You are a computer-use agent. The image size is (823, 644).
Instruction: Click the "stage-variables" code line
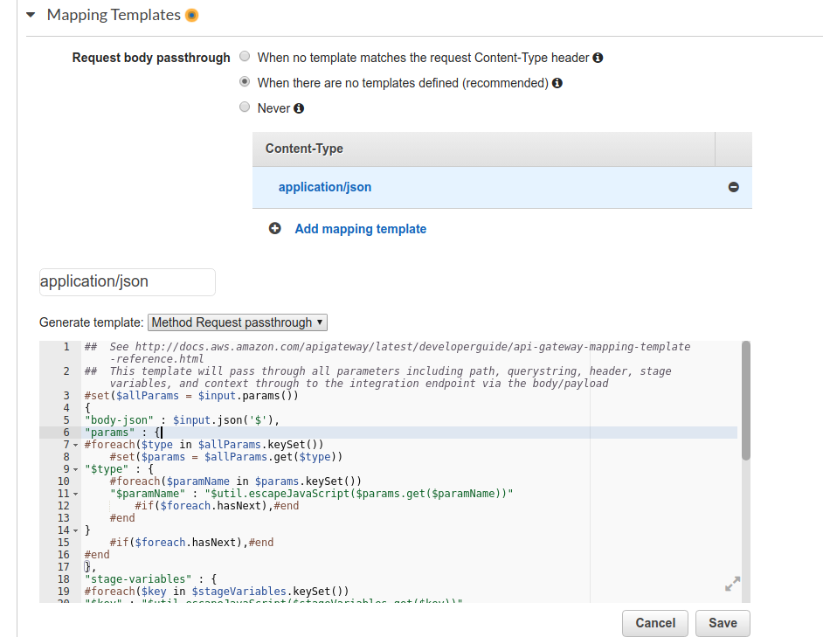pos(150,579)
